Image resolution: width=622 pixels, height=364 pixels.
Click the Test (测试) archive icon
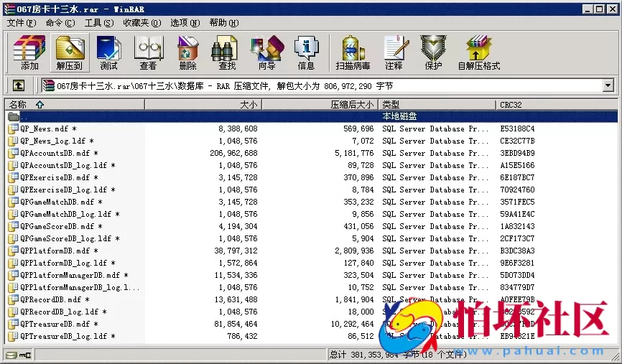click(108, 52)
